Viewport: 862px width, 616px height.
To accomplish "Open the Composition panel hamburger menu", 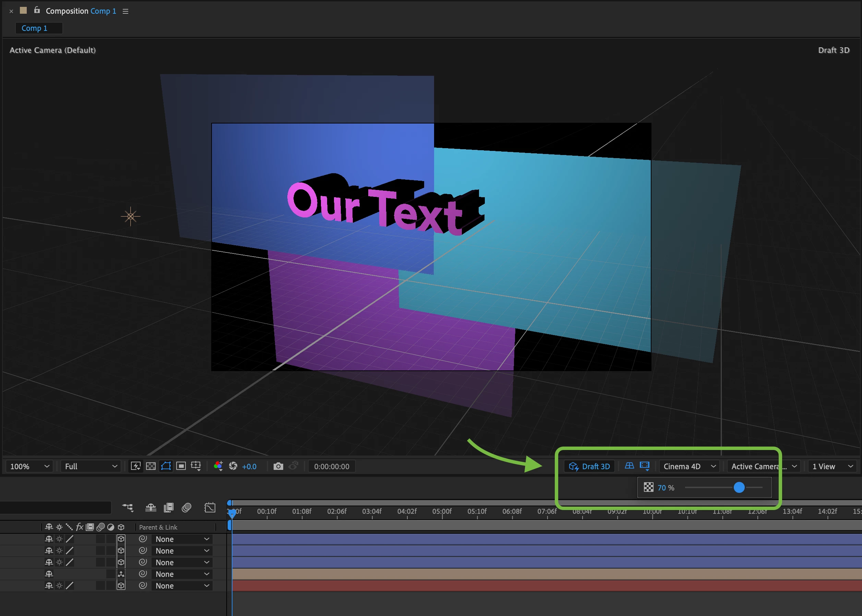I will coord(125,11).
